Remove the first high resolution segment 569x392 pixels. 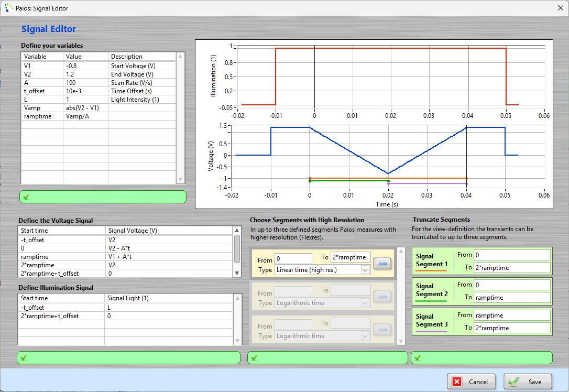tap(382, 264)
